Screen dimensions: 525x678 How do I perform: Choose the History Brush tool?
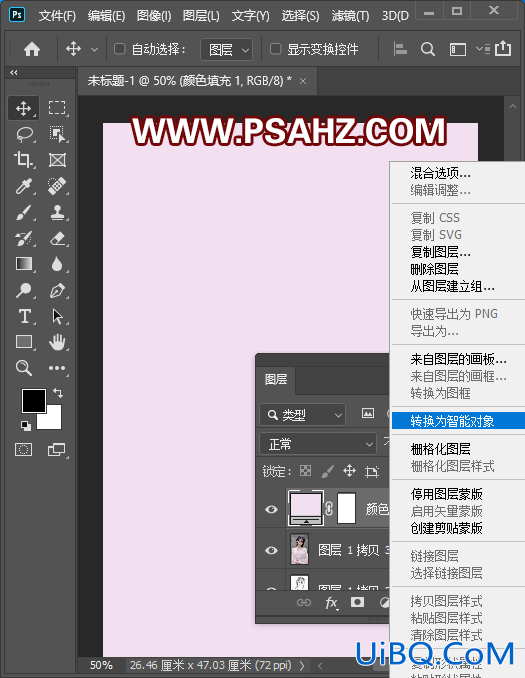(x=24, y=238)
